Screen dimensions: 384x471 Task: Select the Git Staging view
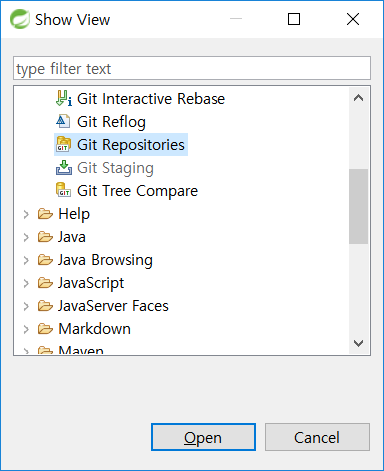[x=115, y=168]
